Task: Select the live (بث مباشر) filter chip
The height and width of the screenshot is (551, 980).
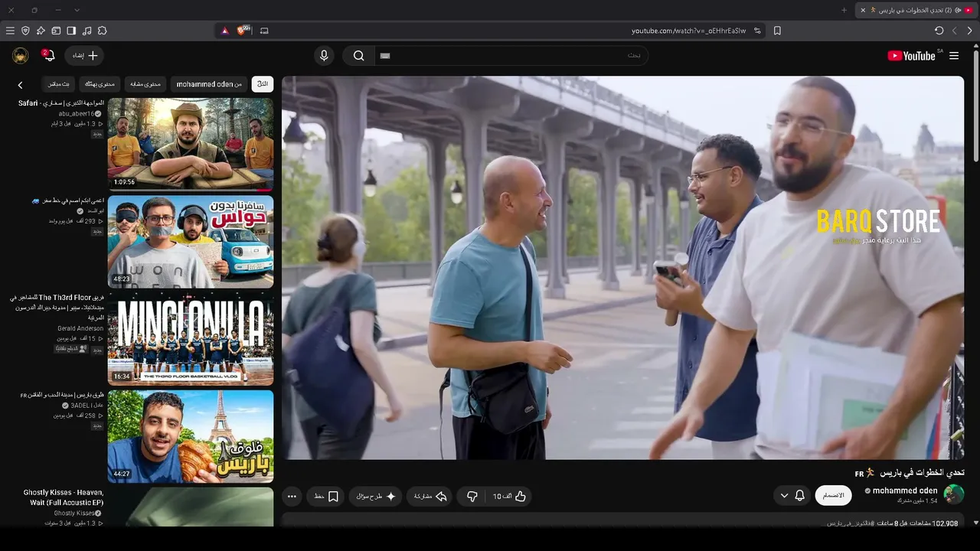Action: click(59, 84)
